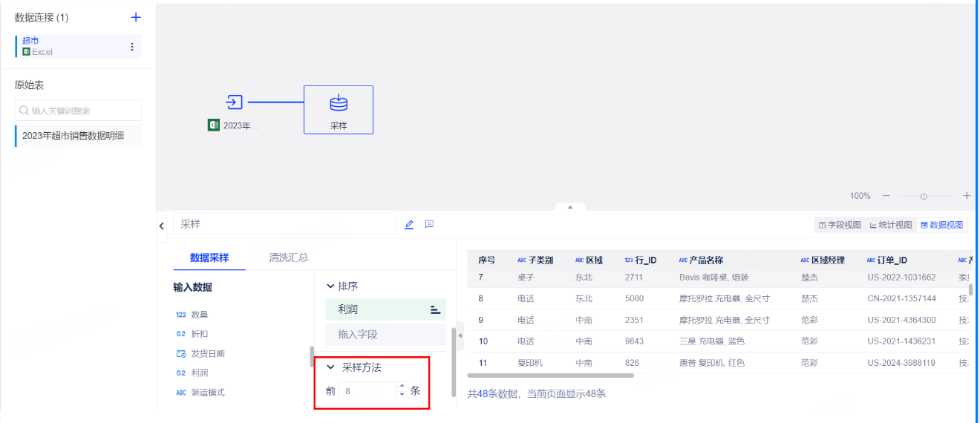The width and height of the screenshot is (980, 423).
Task: Select the 2023年超市销售数据明细 table
Action: coord(73,136)
